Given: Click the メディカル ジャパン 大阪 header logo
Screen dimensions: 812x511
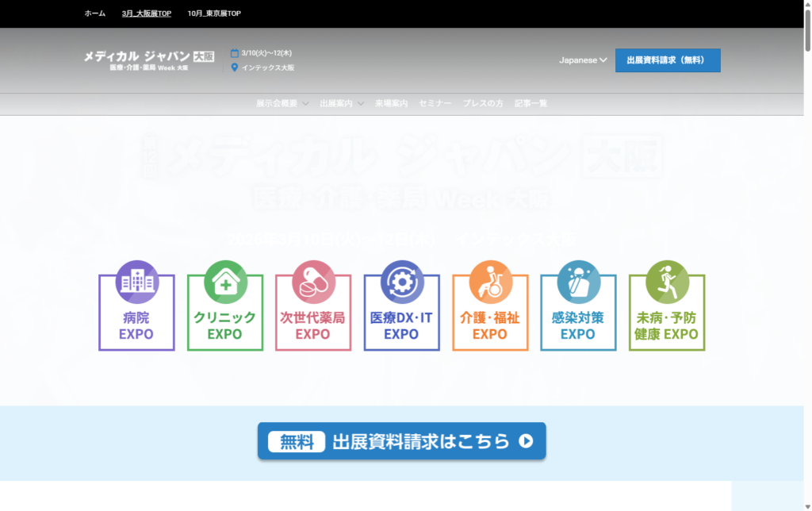Looking at the screenshot, I should [148, 60].
